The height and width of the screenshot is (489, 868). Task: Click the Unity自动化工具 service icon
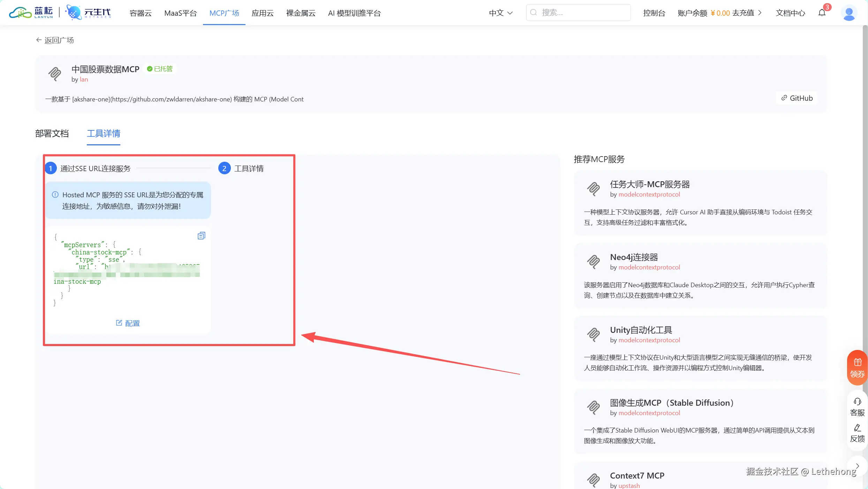593,335
